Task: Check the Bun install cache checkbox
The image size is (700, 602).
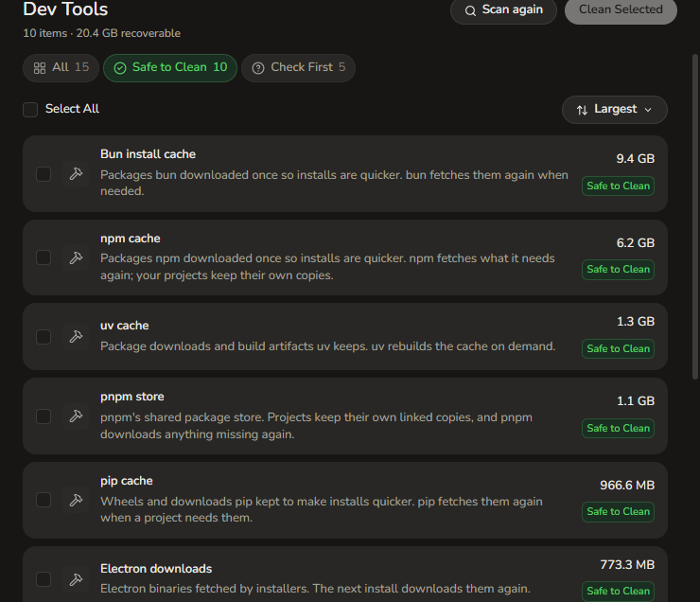Action: pyautogui.click(x=44, y=174)
